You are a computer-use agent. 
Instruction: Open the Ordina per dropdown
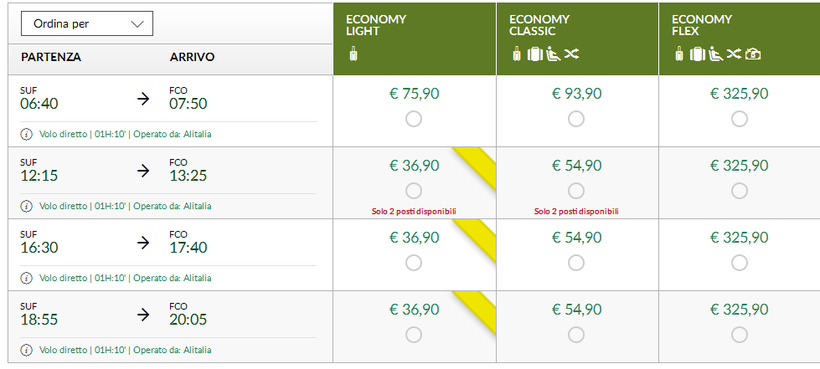pyautogui.click(x=87, y=24)
